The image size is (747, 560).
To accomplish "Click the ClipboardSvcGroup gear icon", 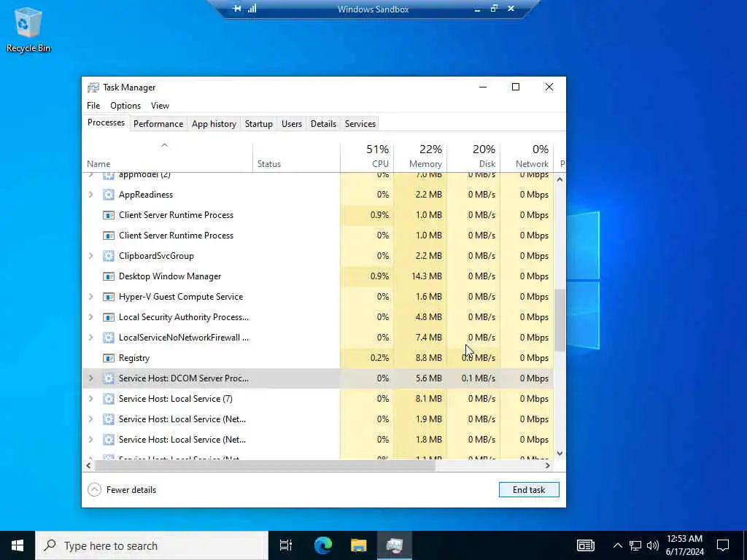I will [x=109, y=256].
